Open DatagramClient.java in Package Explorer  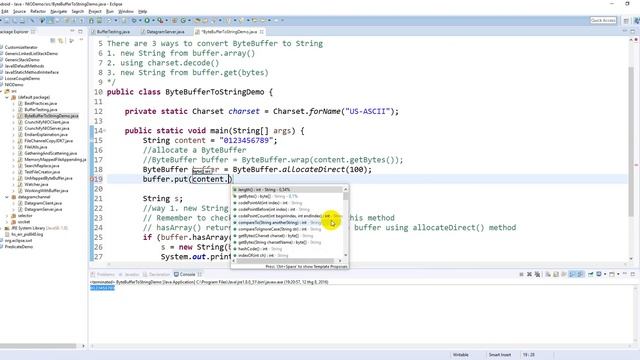(x=43, y=203)
